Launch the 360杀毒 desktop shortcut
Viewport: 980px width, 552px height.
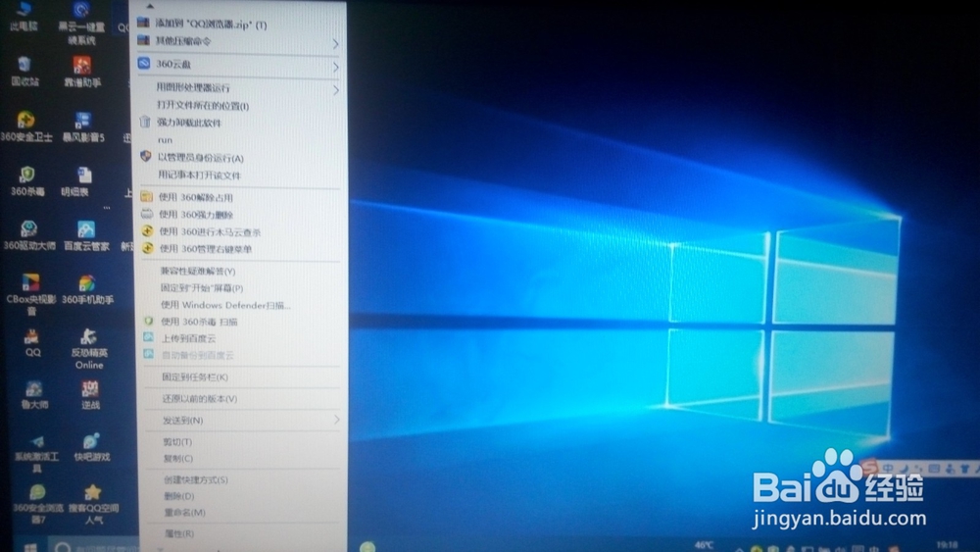[26, 181]
